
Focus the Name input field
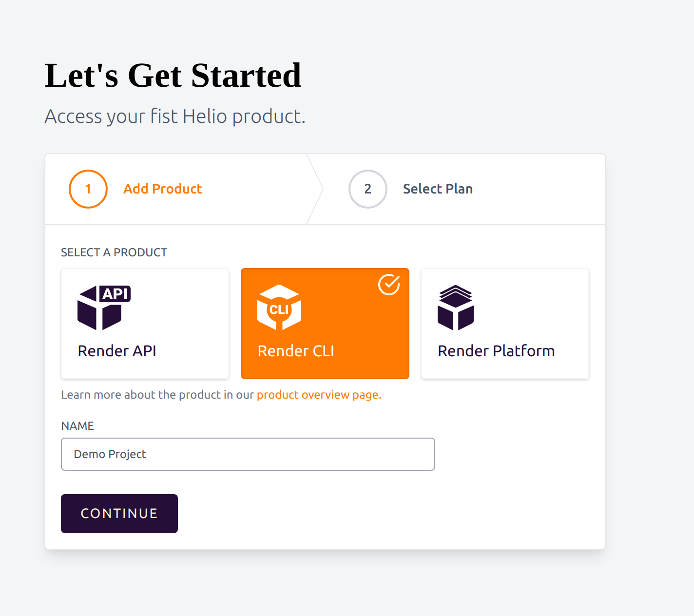pyautogui.click(x=248, y=454)
